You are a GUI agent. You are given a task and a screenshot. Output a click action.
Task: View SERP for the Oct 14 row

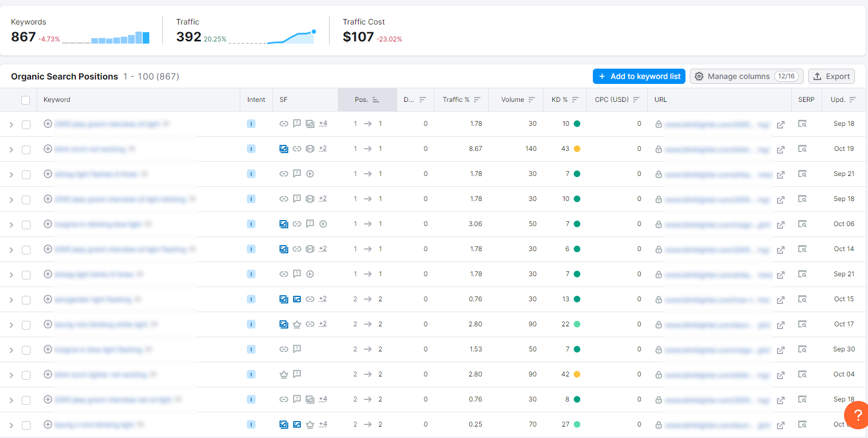point(802,249)
